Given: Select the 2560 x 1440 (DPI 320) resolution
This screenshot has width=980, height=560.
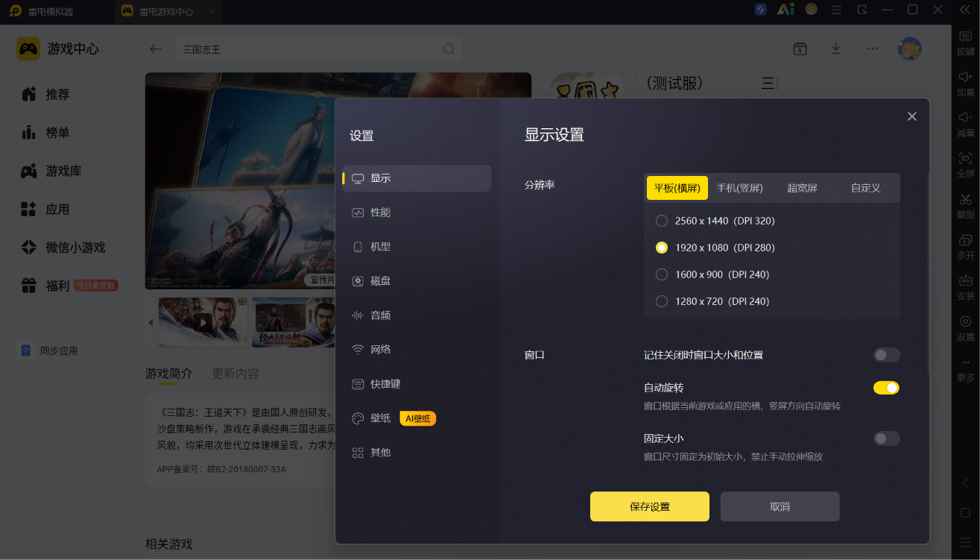Looking at the screenshot, I should tap(715, 221).
